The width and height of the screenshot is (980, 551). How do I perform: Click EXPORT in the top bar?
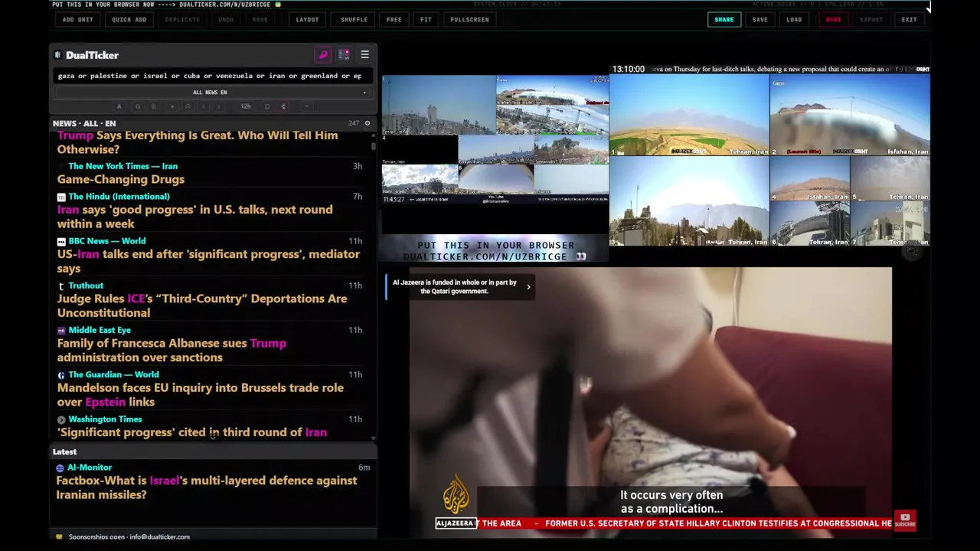871,20
